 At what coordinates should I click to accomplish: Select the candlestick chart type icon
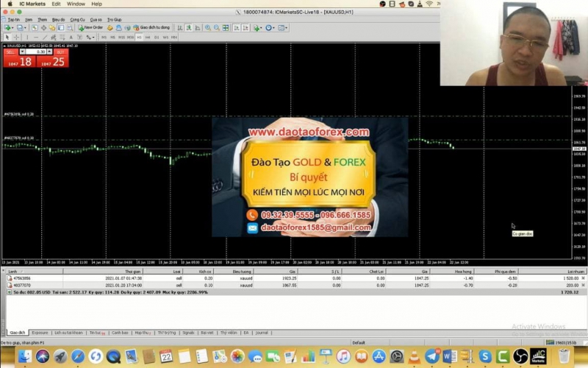click(x=189, y=28)
